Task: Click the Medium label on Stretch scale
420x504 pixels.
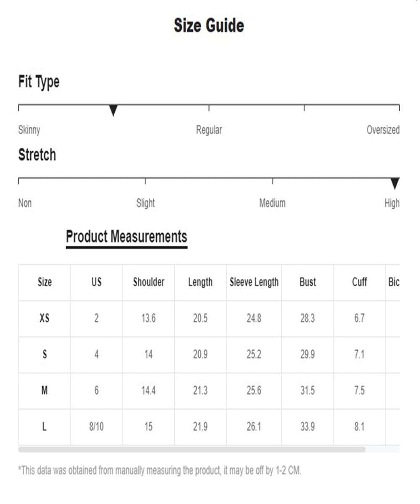Action: coord(272,203)
